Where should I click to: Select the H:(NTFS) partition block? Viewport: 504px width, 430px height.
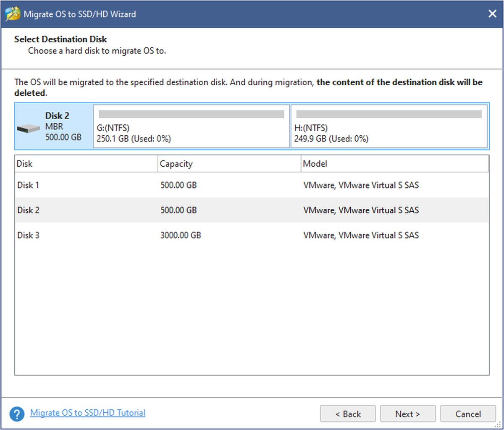[389, 126]
